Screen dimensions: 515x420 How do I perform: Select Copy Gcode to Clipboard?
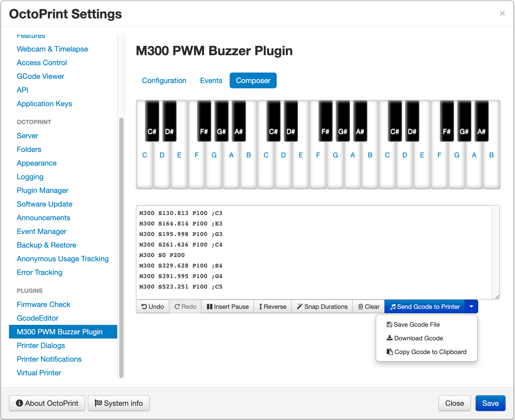coord(427,352)
